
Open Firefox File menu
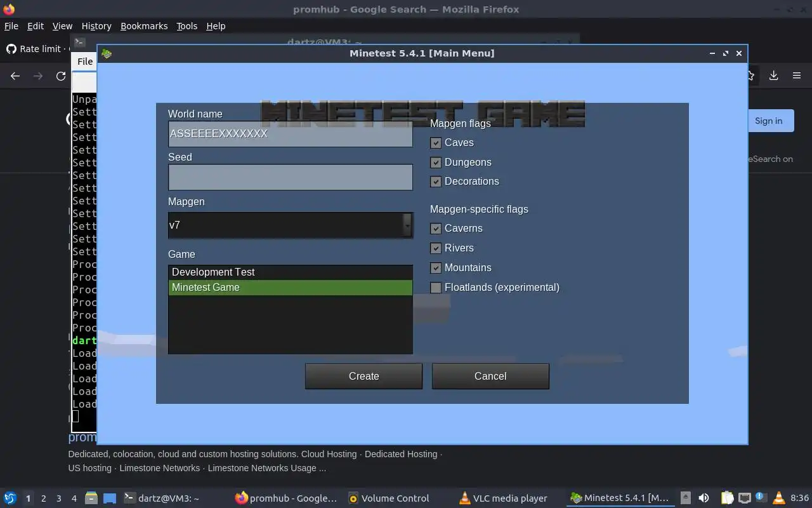pos(11,26)
